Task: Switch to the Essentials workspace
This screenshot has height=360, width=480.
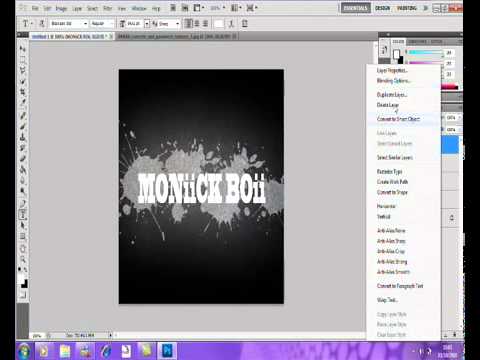Action: (x=356, y=8)
